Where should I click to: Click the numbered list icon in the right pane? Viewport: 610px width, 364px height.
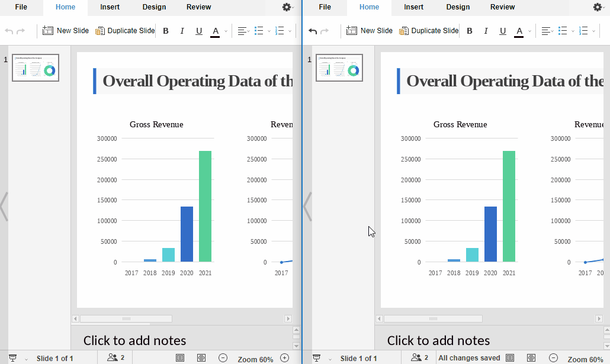tap(583, 31)
